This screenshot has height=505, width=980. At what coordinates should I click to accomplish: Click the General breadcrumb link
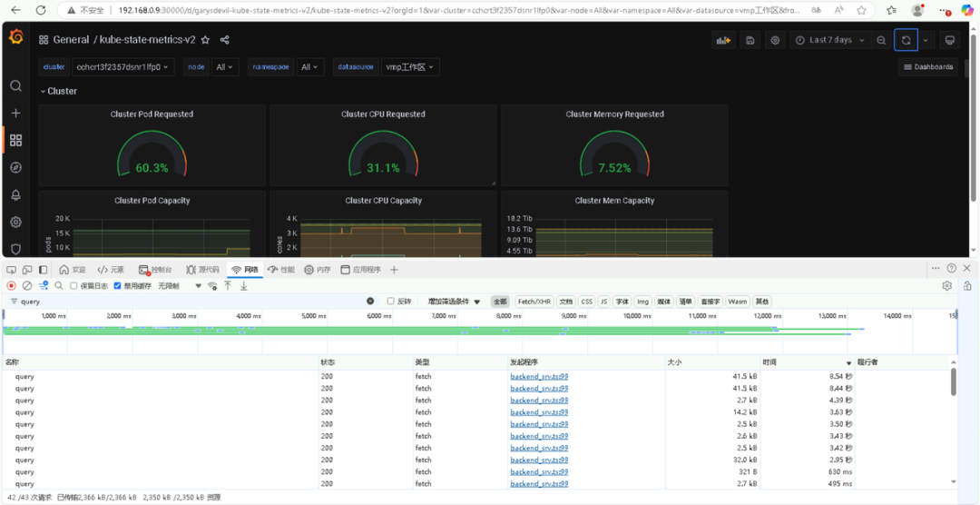pyautogui.click(x=71, y=39)
